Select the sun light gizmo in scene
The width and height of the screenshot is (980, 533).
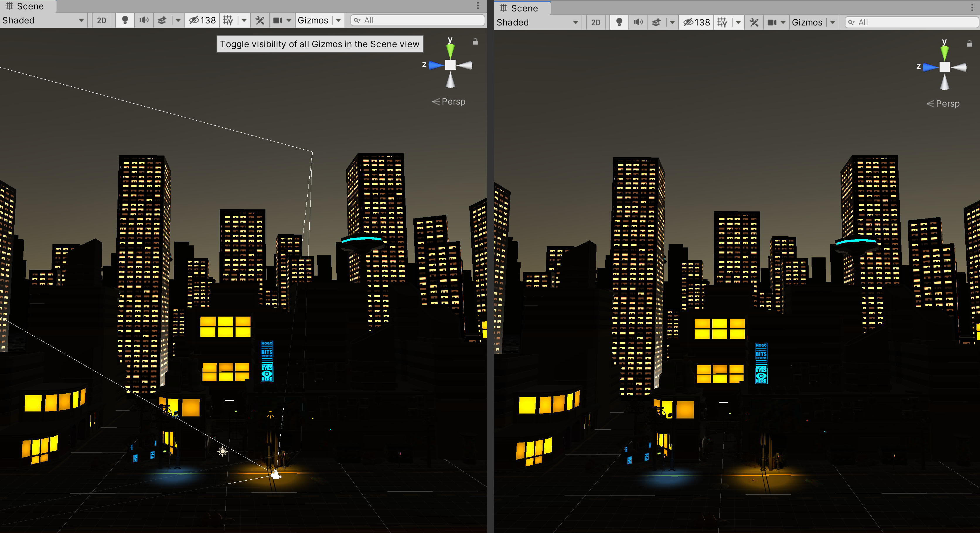pos(223,451)
